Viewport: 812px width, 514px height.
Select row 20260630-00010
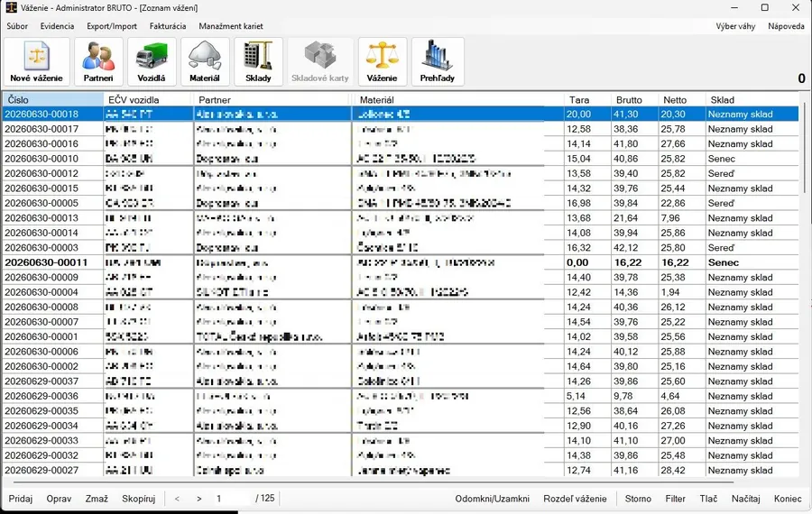click(401, 159)
